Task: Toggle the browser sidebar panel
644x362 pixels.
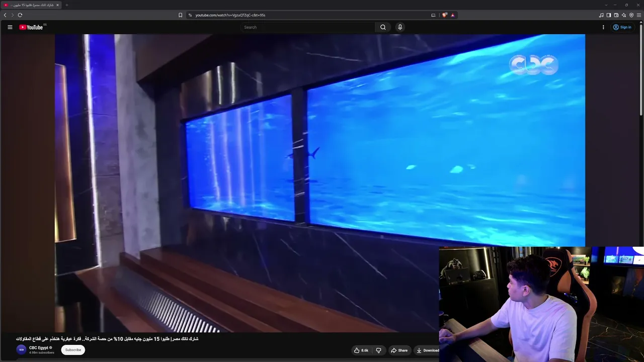Action: [609, 15]
